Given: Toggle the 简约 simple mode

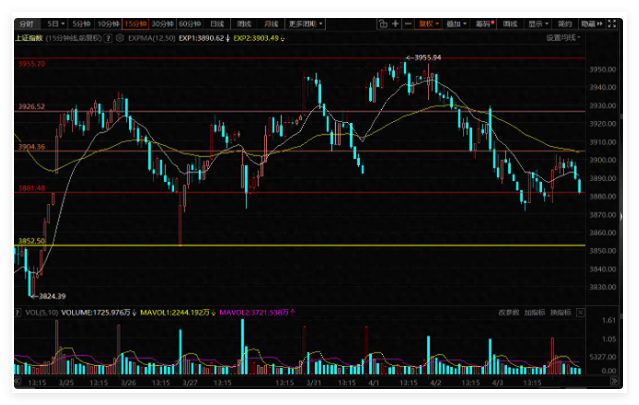Looking at the screenshot, I should (565, 22).
